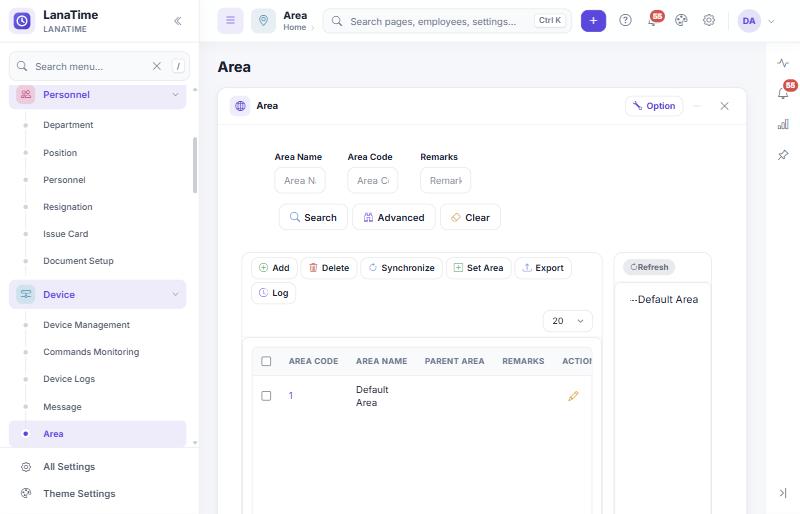Click the All Settings gear icon
The width and height of the screenshot is (800, 514).
tap(26, 467)
